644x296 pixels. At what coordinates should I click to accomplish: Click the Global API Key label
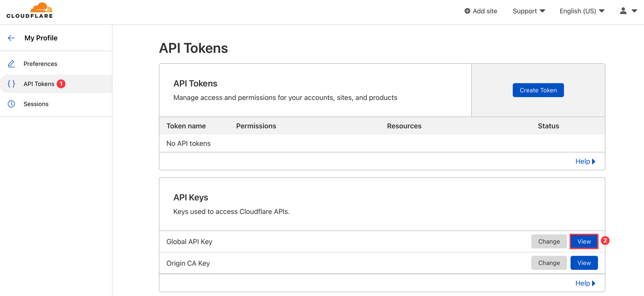coord(189,242)
